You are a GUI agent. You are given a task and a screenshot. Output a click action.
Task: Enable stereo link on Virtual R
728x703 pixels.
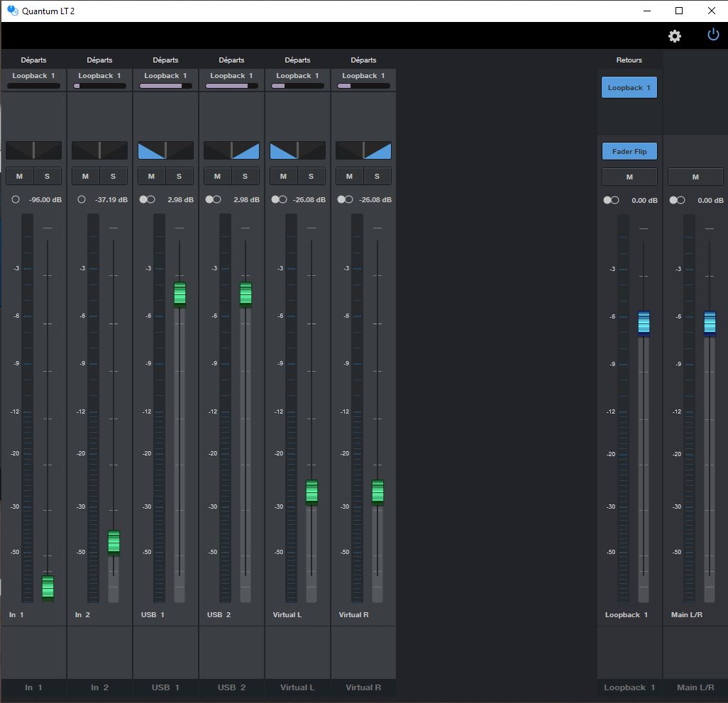346,199
